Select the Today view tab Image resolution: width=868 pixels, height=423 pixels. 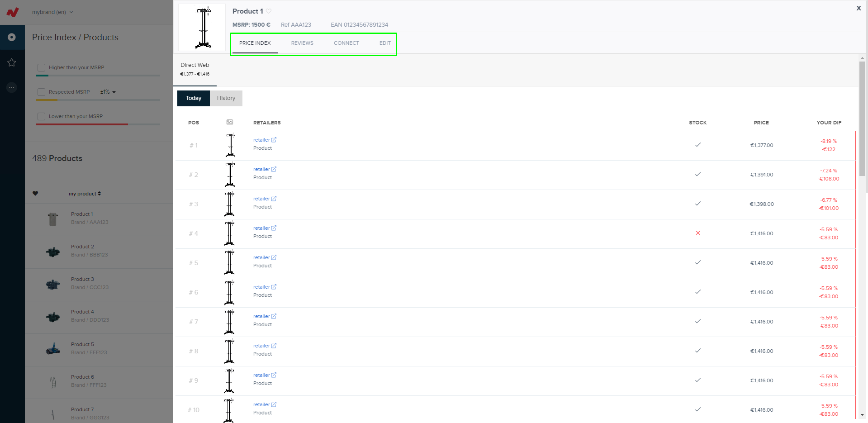coord(194,98)
